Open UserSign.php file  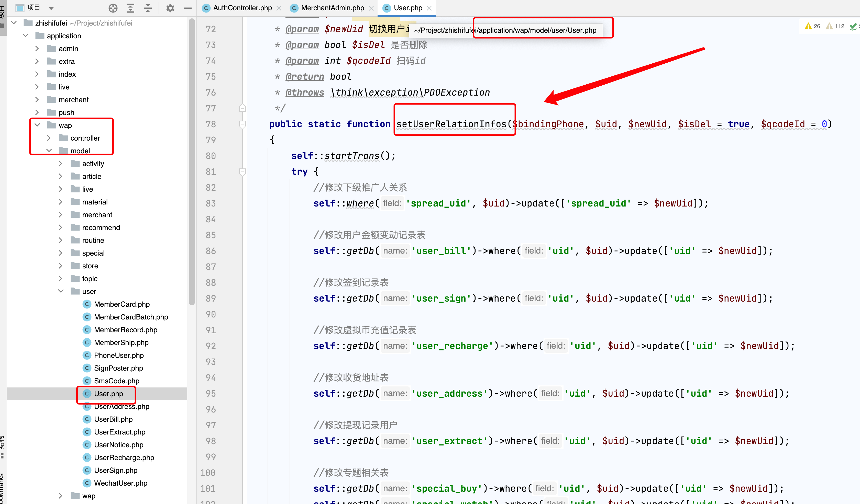click(x=115, y=470)
